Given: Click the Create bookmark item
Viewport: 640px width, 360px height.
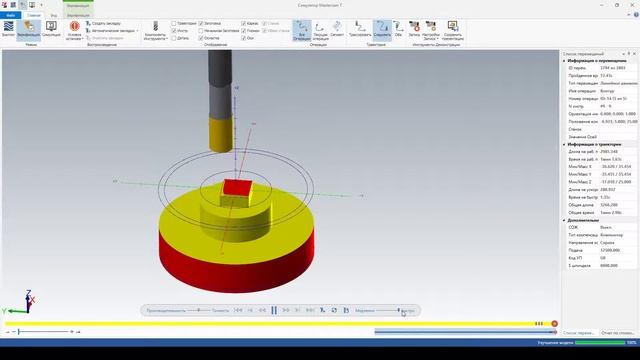Looking at the screenshot, I should (x=103, y=24).
